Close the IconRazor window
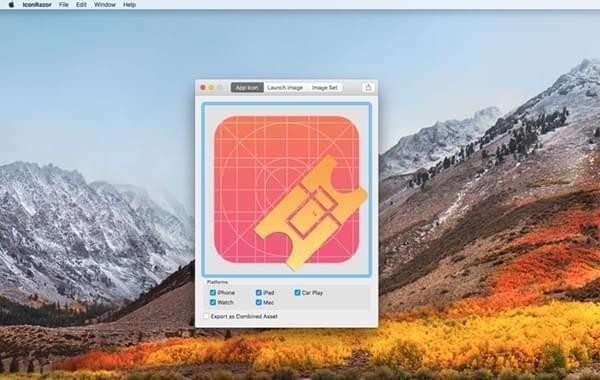 click(203, 88)
